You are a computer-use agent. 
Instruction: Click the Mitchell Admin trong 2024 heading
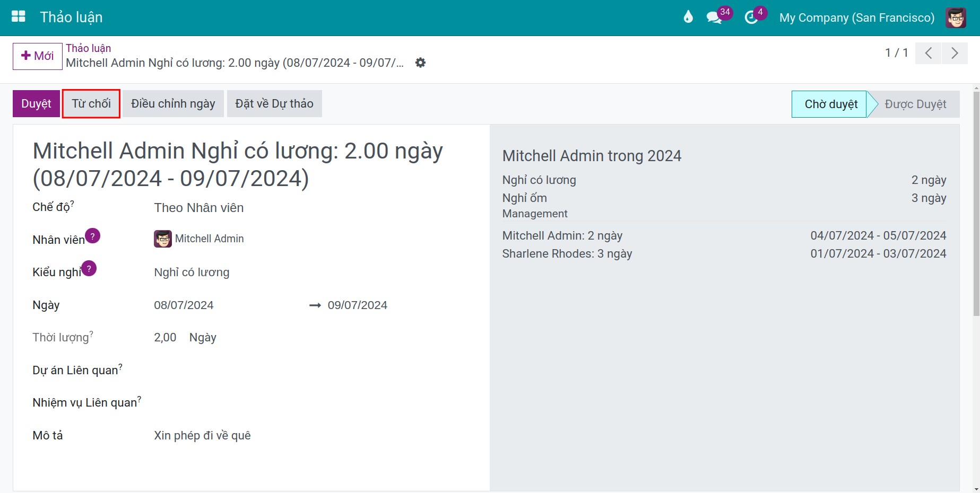coord(592,156)
